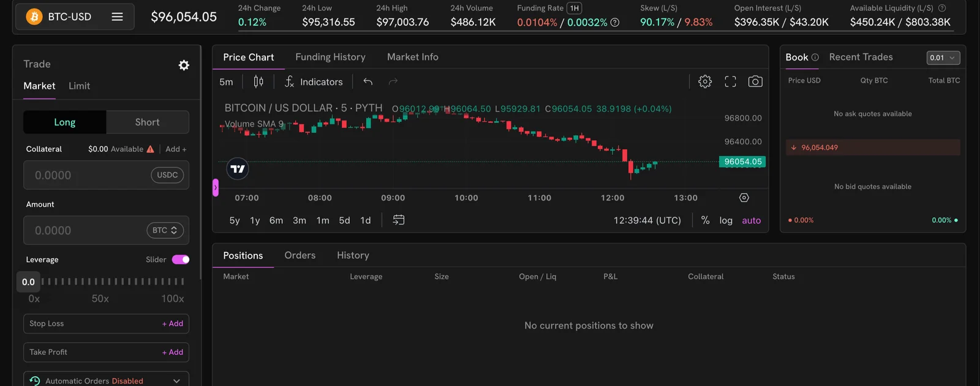Click the TradingView logo on chart
The height and width of the screenshot is (386, 980).
(238, 169)
